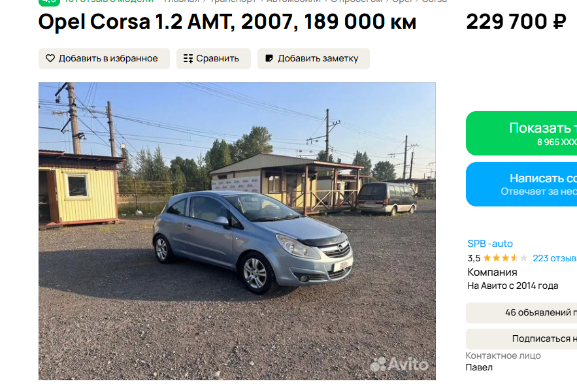Click the green 4,6 model rating badge

tap(49, 1)
